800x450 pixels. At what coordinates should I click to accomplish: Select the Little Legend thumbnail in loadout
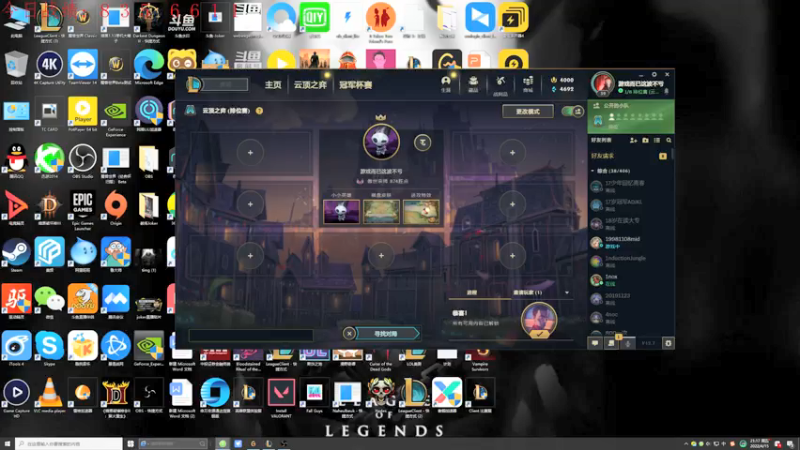pyautogui.click(x=341, y=211)
